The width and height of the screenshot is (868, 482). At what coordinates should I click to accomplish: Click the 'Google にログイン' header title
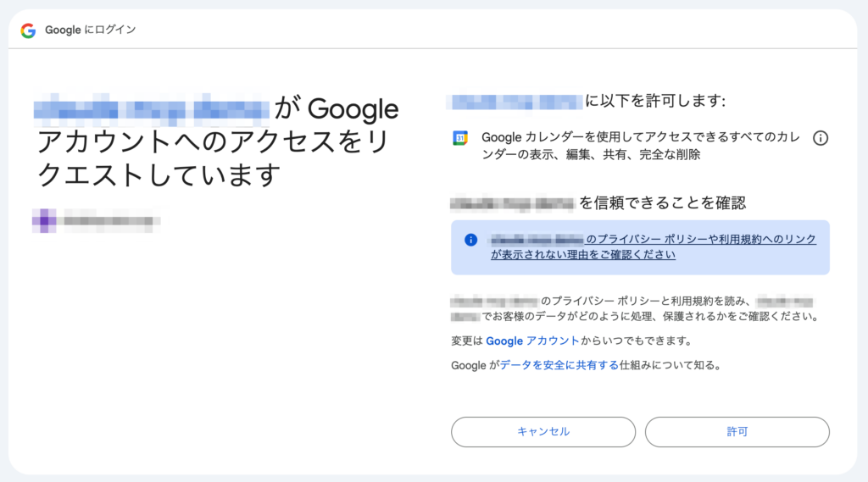pyautogui.click(x=91, y=30)
